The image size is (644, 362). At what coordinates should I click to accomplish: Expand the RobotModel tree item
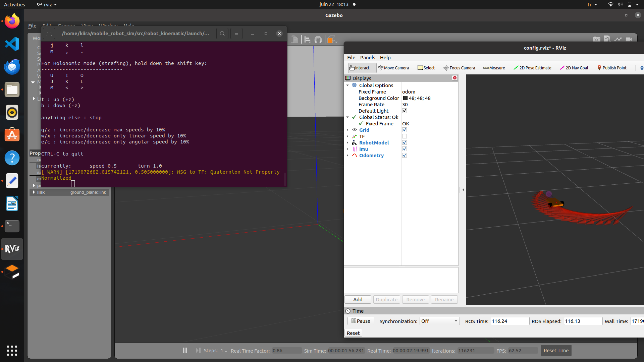pyautogui.click(x=347, y=143)
